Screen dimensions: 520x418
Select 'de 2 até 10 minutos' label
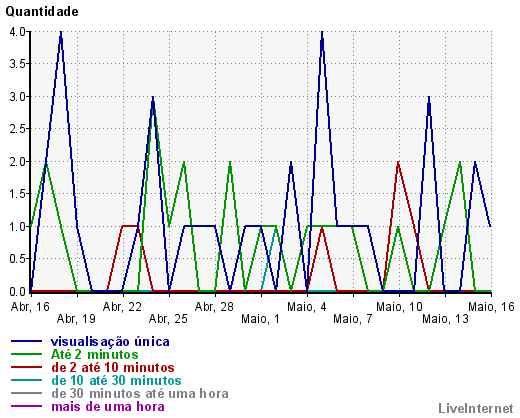click(x=113, y=367)
